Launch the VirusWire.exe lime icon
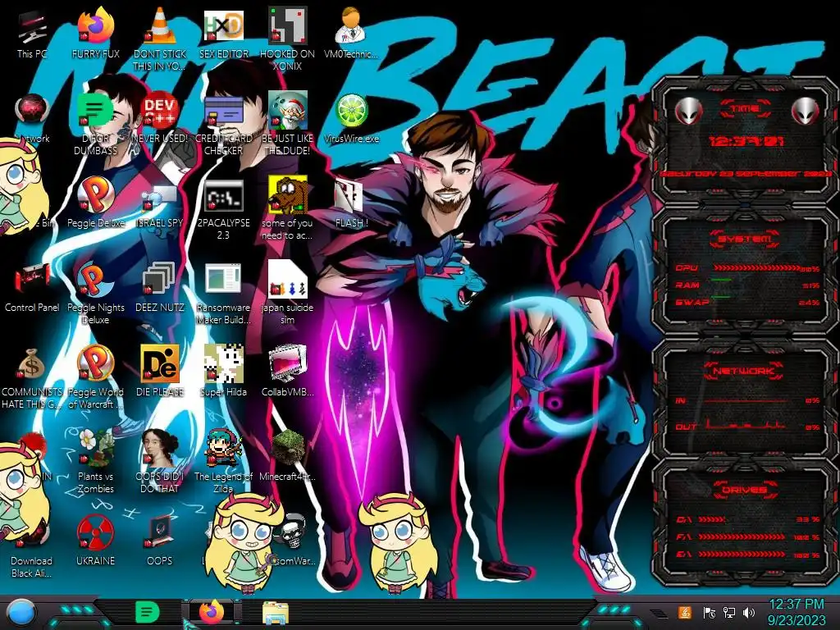 [351, 111]
